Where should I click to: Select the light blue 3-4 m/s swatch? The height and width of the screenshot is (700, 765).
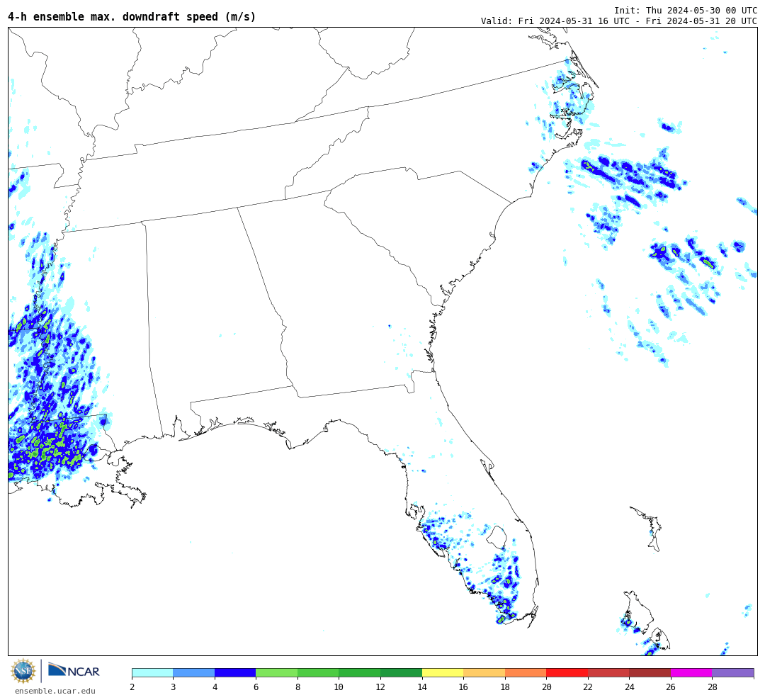pos(193,672)
